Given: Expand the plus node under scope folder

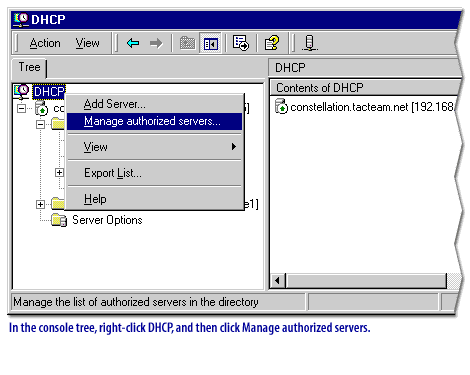Looking at the screenshot, I should point(59,172).
